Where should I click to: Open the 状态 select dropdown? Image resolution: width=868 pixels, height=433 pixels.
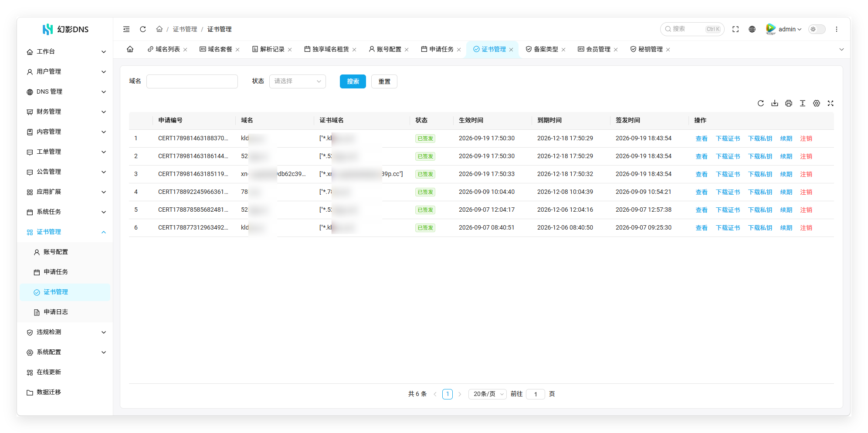point(298,81)
